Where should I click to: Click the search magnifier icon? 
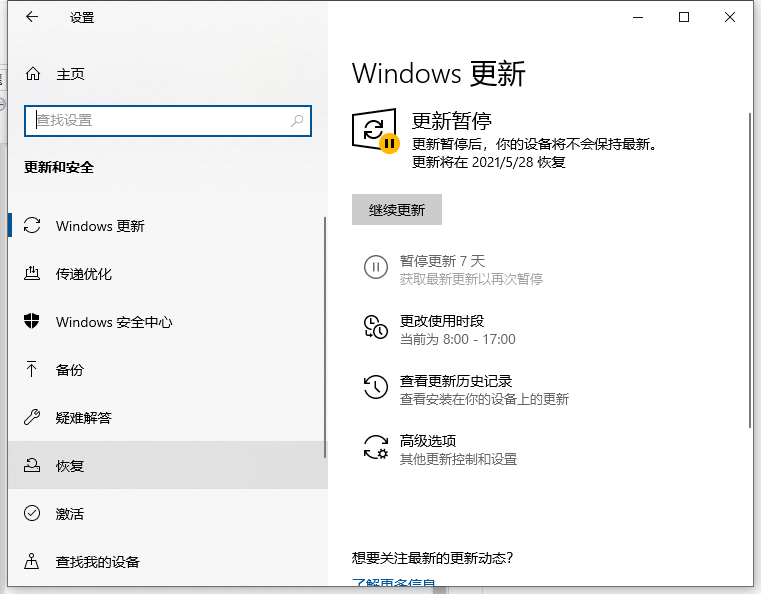pyautogui.click(x=297, y=120)
